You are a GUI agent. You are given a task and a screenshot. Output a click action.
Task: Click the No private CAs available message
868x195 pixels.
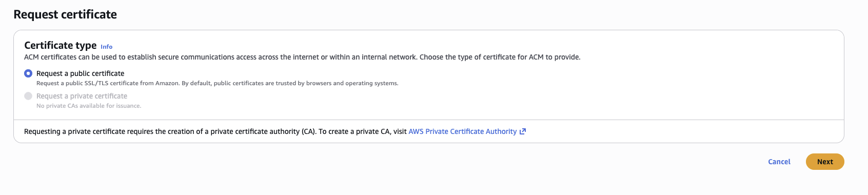coord(89,106)
